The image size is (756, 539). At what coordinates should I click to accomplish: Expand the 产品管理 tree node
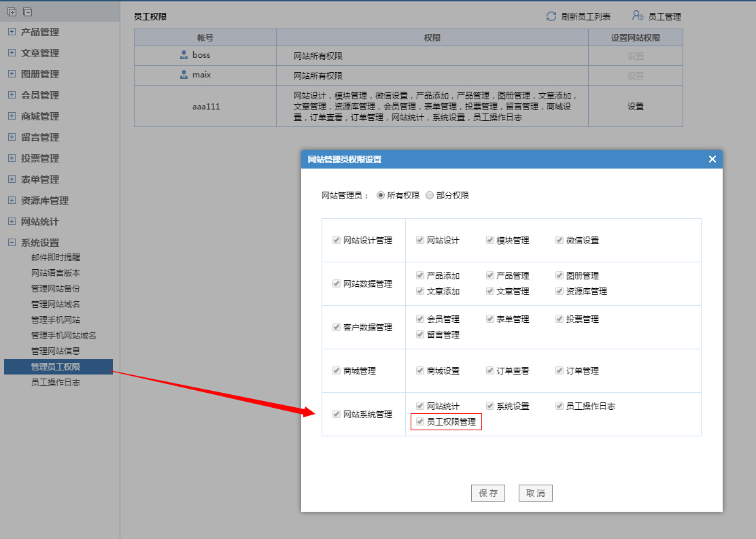click(12, 32)
